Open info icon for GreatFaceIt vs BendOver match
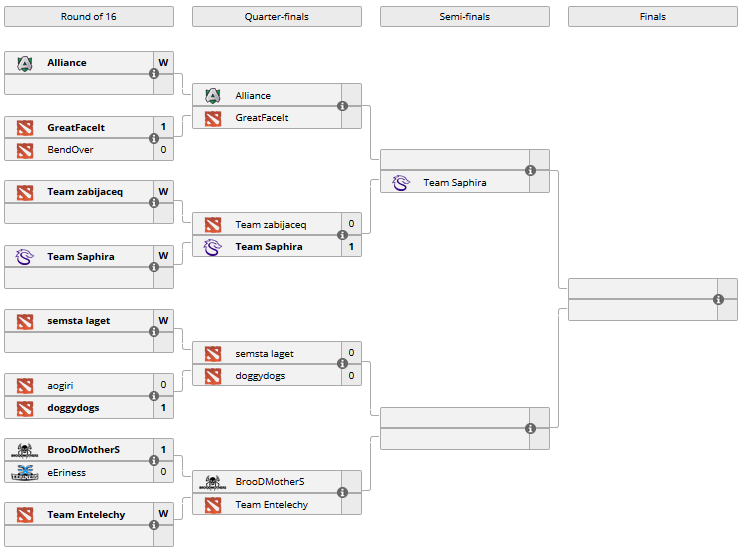The width and height of the screenshot is (752, 556). (x=154, y=139)
